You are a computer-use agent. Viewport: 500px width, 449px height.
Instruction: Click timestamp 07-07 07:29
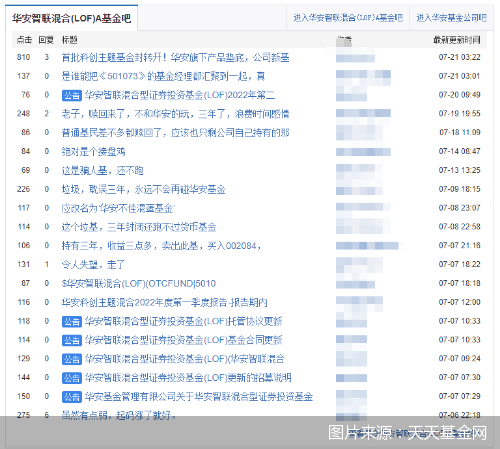coord(459,396)
